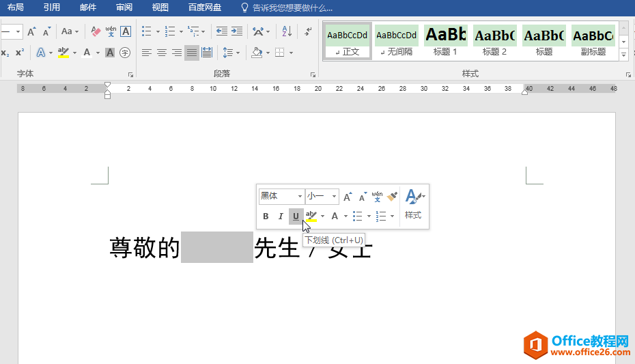Decrease font size in mini toolbar

(x=363, y=197)
